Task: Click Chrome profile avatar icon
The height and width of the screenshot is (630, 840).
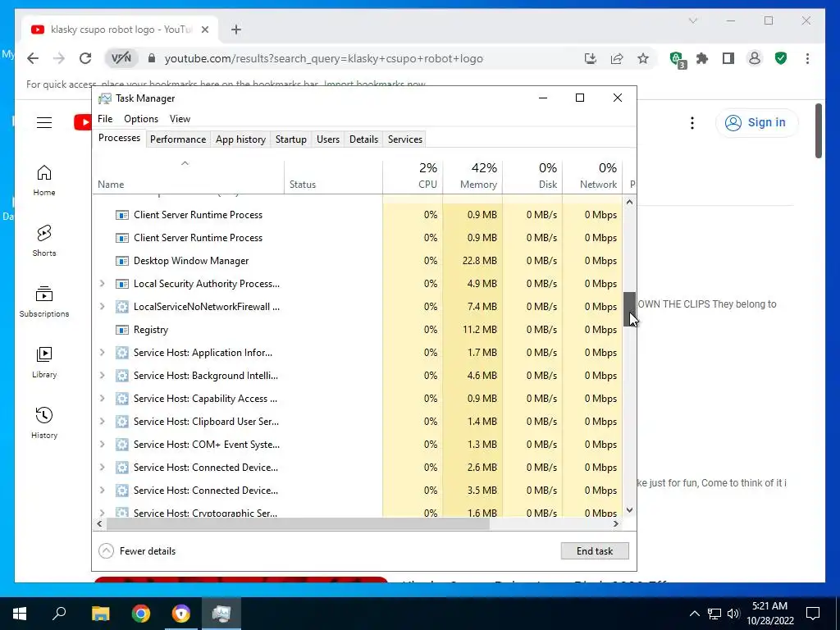Action: tap(755, 58)
